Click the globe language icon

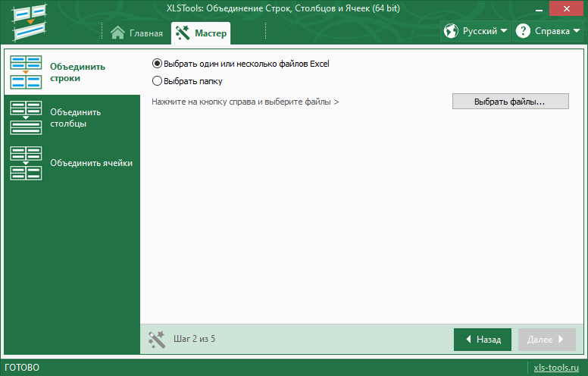[452, 31]
